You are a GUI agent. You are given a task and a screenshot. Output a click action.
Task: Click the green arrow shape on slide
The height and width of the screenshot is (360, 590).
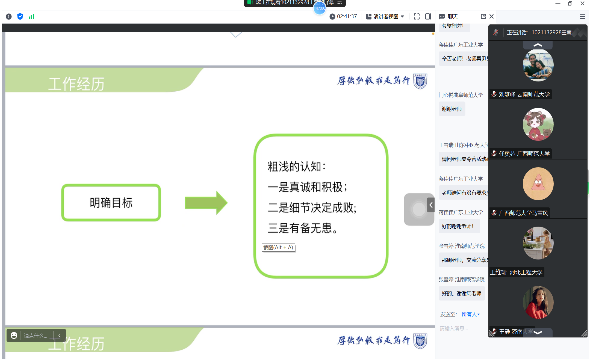(206, 203)
